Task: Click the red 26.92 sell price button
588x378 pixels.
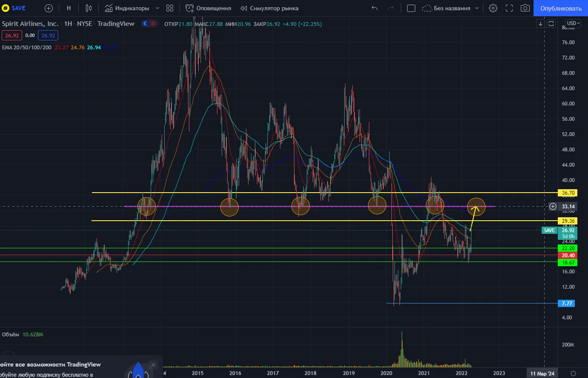Action: point(12,35)
